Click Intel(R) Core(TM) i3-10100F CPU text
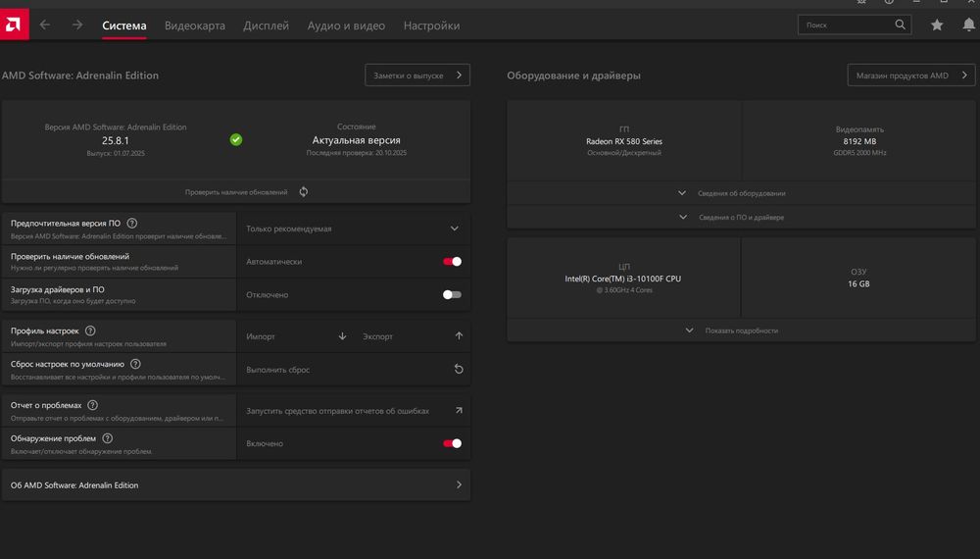Screen dimensions: 980x559 623,279
